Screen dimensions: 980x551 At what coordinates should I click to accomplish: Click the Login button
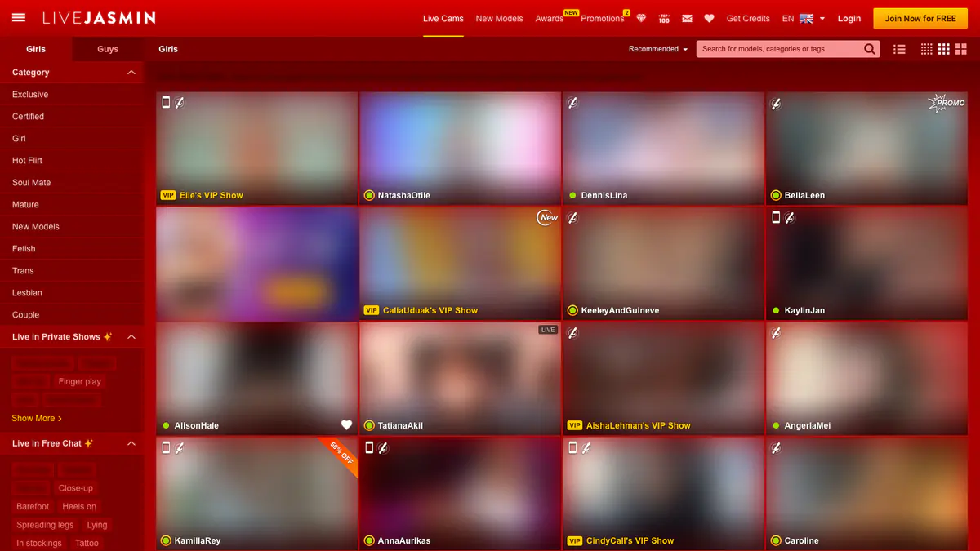pyautogui.click(x=849, y=18)
